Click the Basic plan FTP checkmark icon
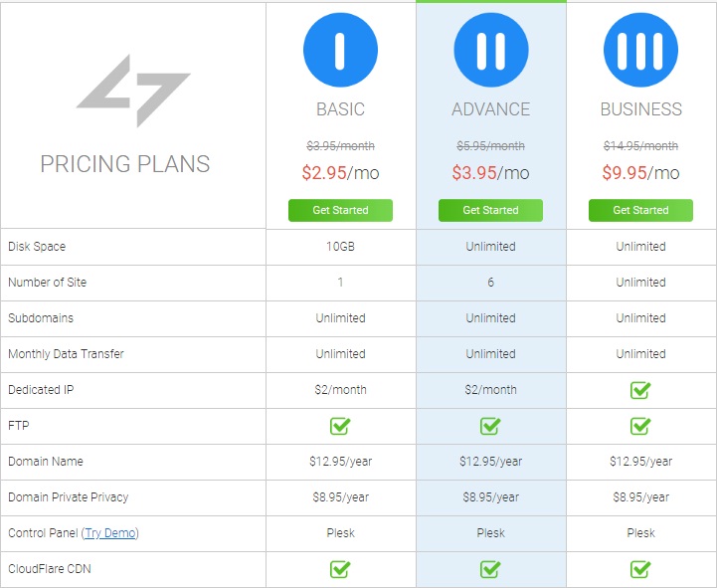The height and width of the screenshot is (588, 717). click(x=340, y=426)
